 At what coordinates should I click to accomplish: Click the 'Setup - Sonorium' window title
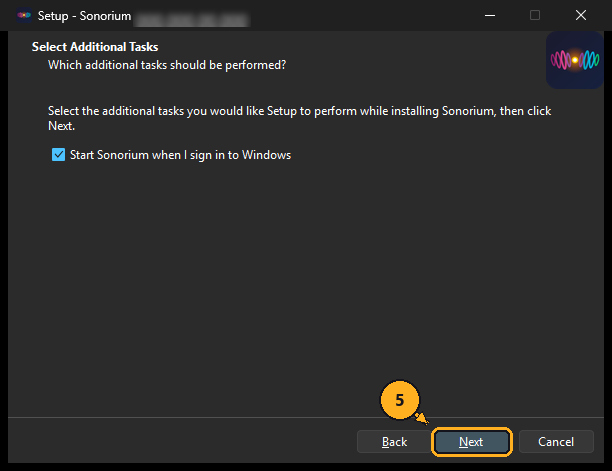84,16
